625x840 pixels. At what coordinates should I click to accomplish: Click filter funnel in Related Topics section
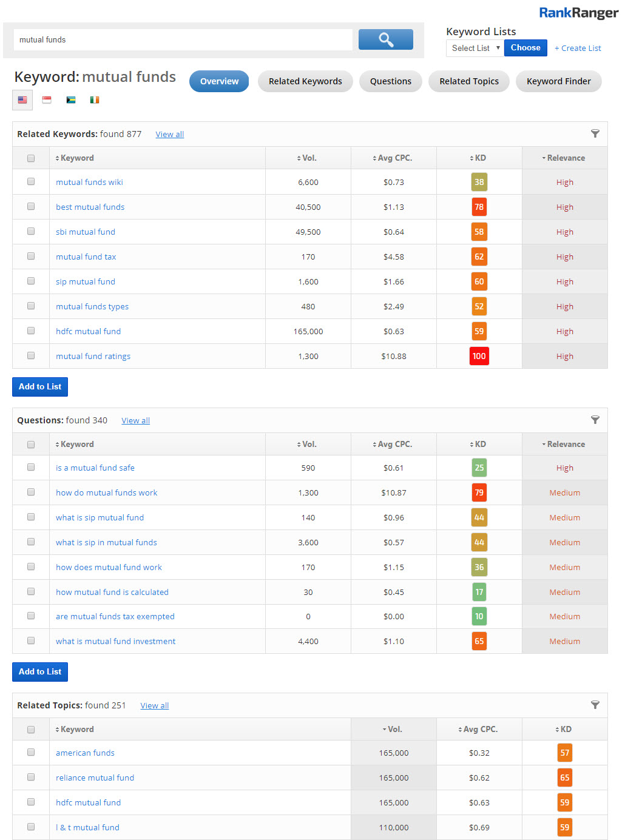(x=595, y=705)
